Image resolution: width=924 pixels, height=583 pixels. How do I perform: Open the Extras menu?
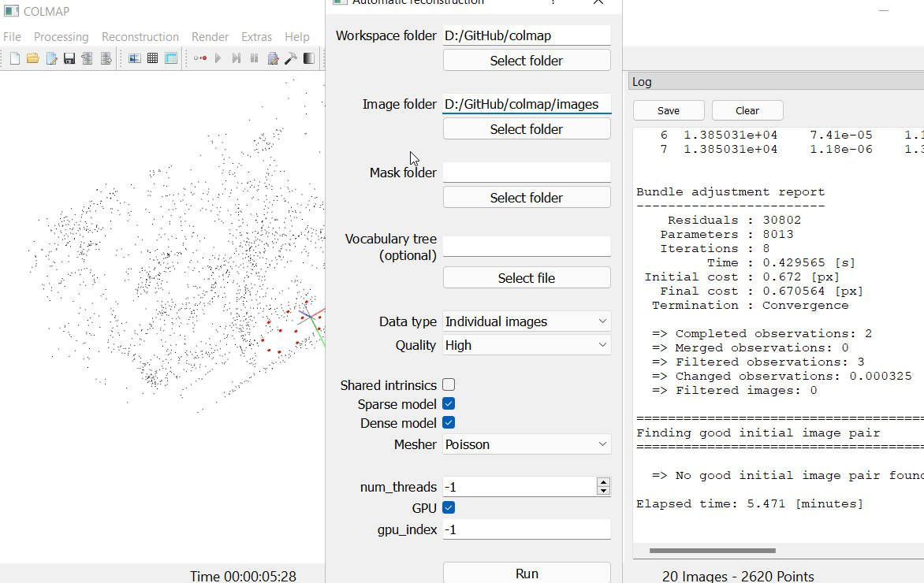coord(256,36)
